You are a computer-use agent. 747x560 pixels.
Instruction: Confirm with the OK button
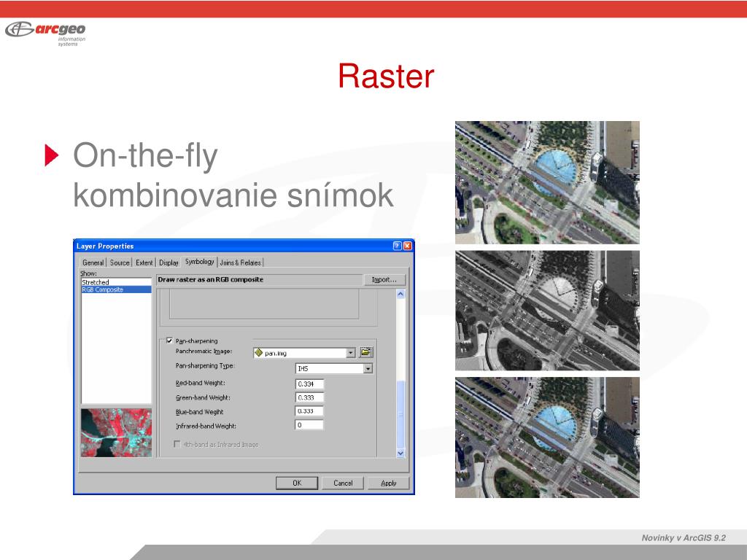(x=297, y=483)
